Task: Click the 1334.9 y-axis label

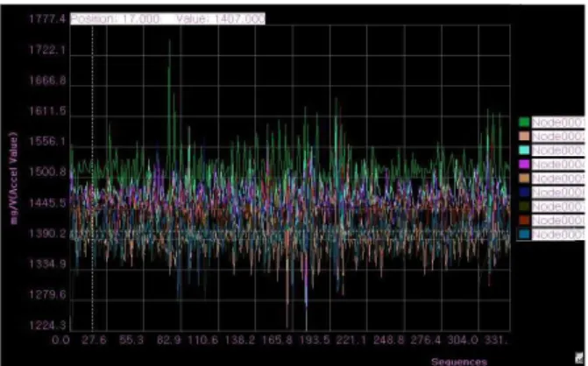Action: click(47, 264)
